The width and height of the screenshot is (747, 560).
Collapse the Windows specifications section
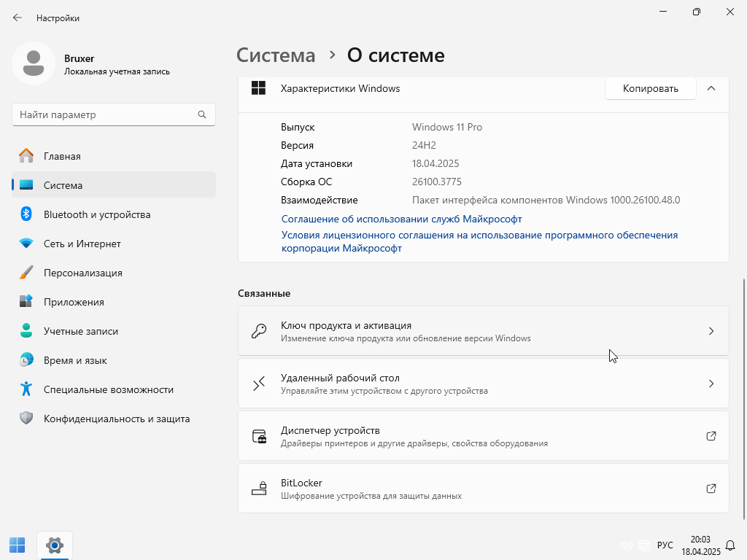click(x=711, y=88)
